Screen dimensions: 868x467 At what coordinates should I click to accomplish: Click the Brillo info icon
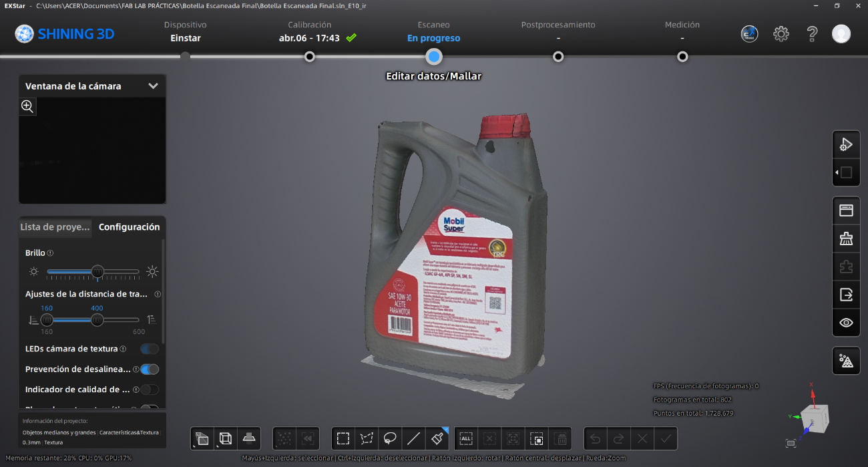click(x=51, y=253)
